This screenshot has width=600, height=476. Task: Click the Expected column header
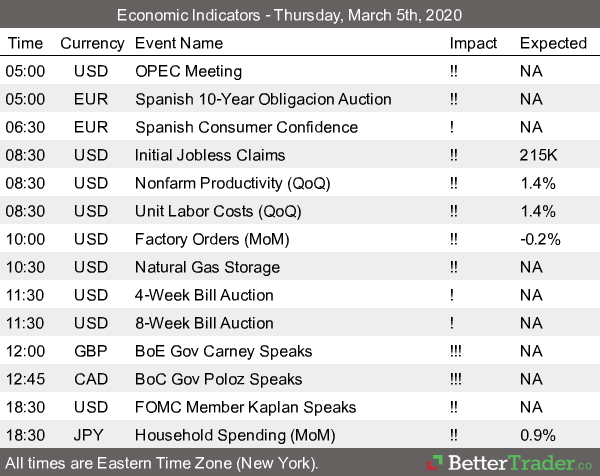click(553, 43)
